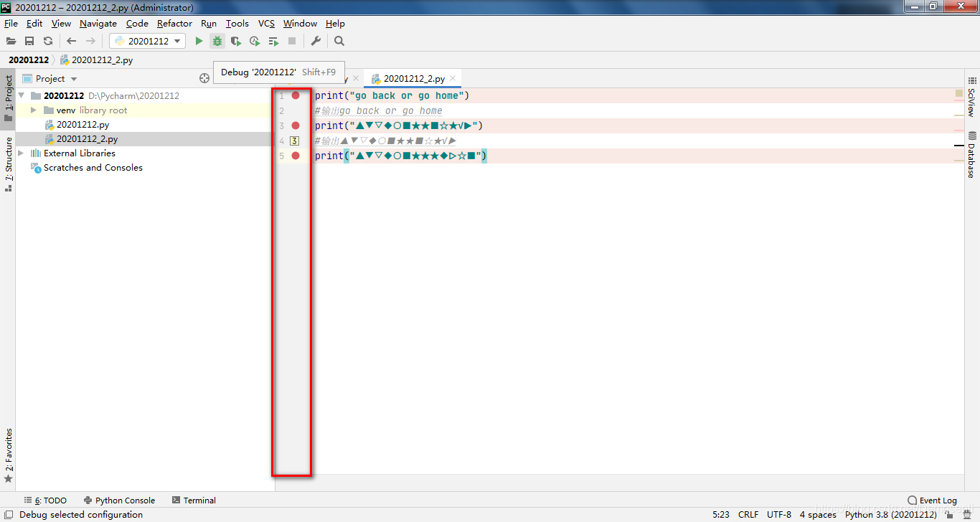Click the bookmark marker 3 on line 4

pos(295,141)
